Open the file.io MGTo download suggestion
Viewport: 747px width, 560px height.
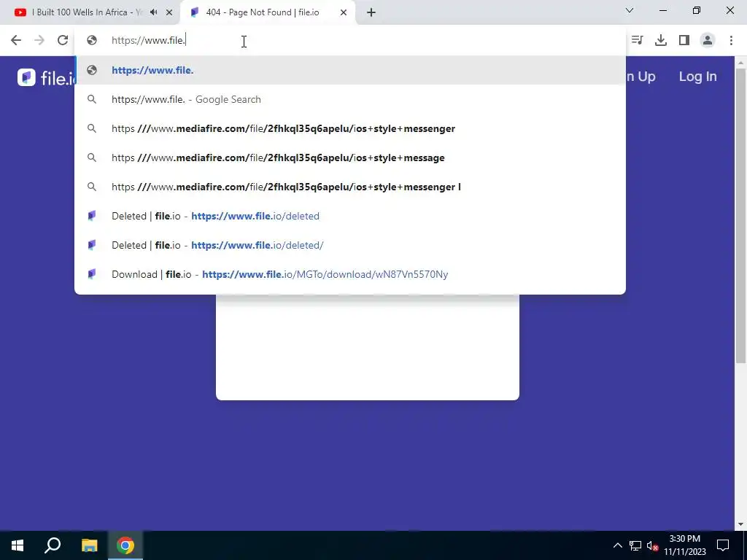coord(350,274)
